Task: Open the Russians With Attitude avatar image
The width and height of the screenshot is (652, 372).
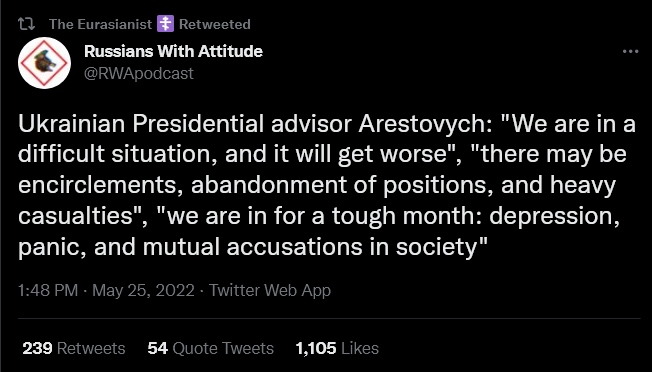Action: tap(44, 63)
